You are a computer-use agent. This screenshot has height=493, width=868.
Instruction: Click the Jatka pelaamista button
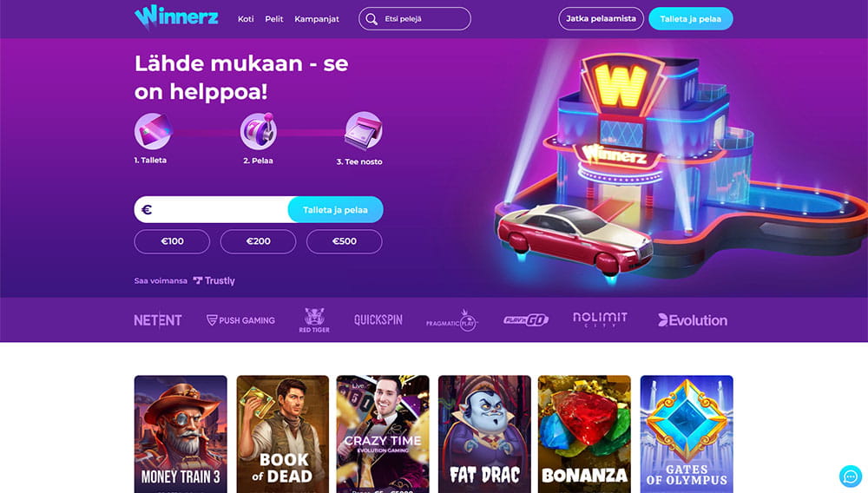coord(601,19)
